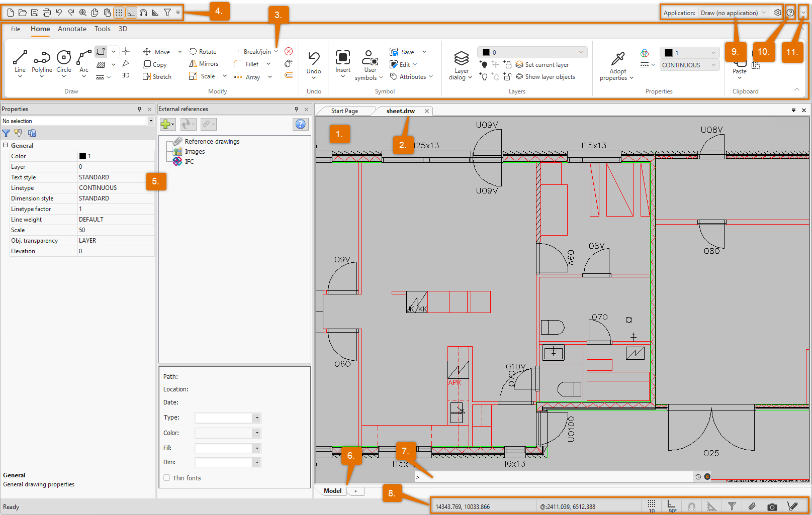Click the Undo icon in ribbon
This screenshot has height=515, width=812.
point(314,59)
